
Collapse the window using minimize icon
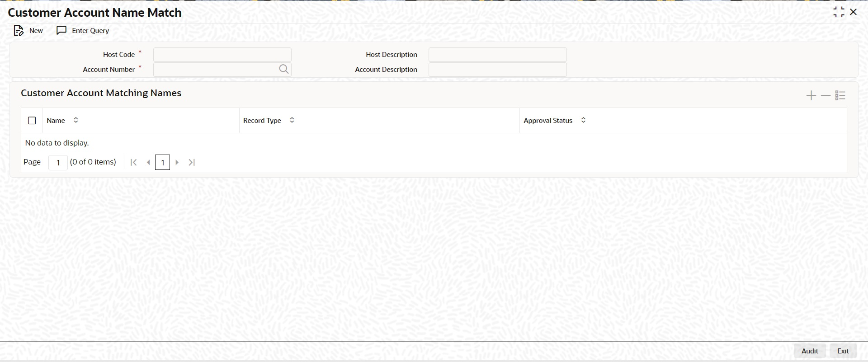click(x=839, y=12)
